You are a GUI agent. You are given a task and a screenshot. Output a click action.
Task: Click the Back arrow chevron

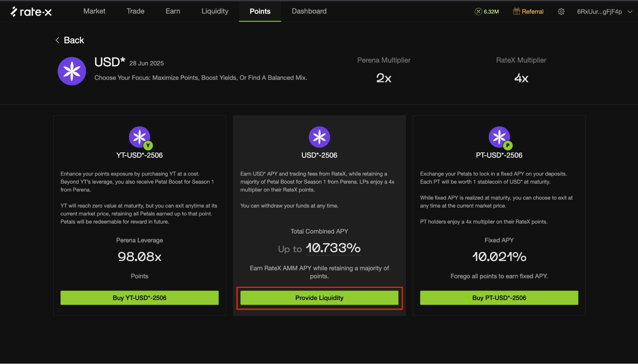[57, 40]
